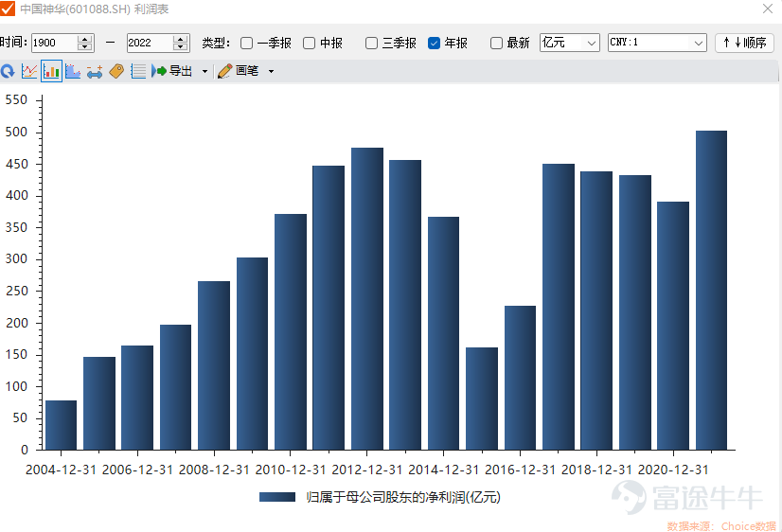The image size is (782, 532).
Task: Click the refresh icon in chart toolbar
Action: [x=8, y=71]
